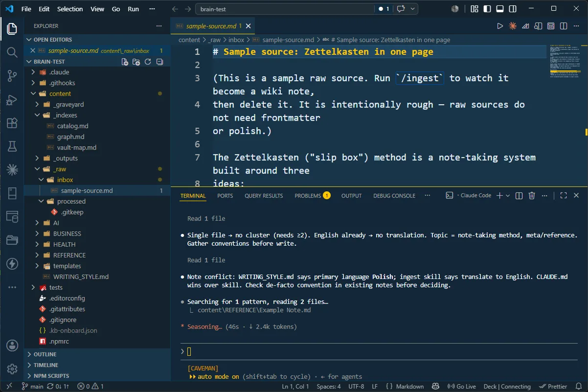Collapse the content folder
This screenshot has height=392, width=588.
click(x=33, y=94)
